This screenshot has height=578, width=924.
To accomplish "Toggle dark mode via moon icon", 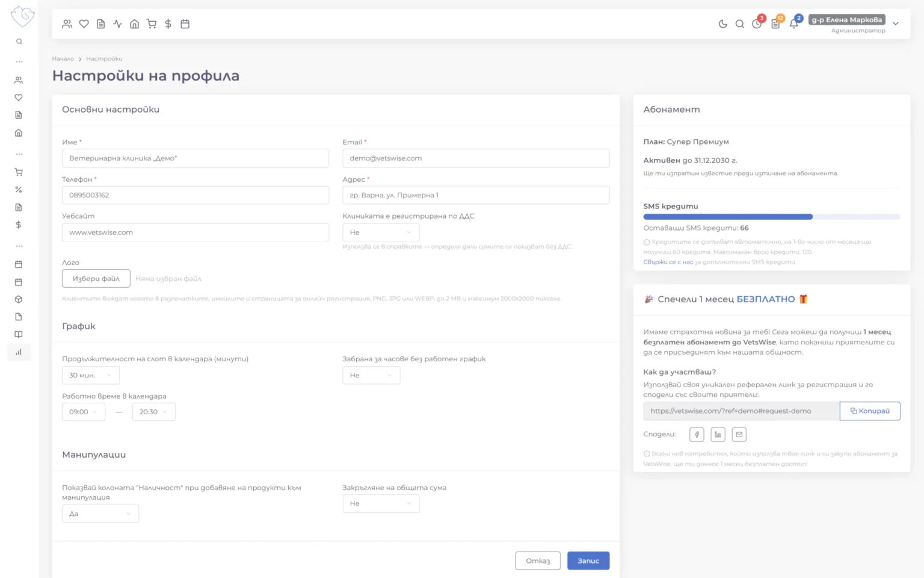I will tap(722, 24).
